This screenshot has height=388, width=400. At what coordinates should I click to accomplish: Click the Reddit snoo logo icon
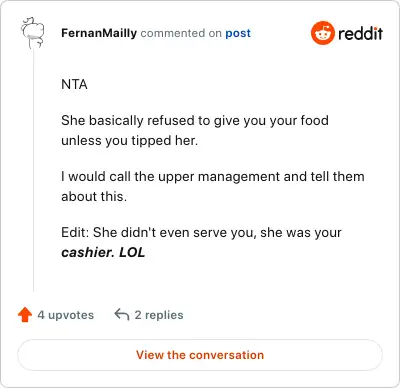point(322,33)
